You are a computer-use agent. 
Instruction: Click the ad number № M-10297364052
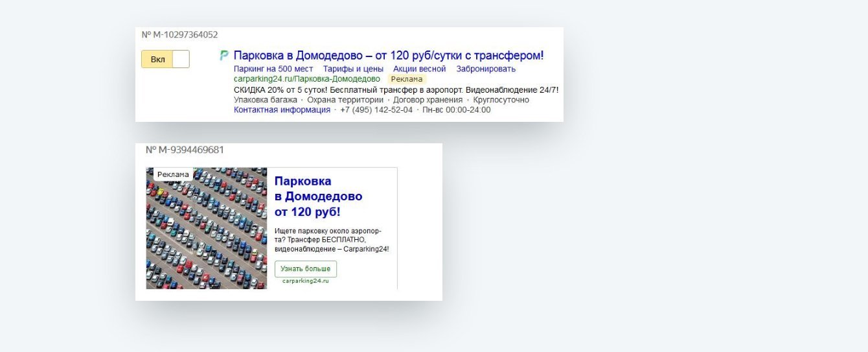[x=179, y=34]
